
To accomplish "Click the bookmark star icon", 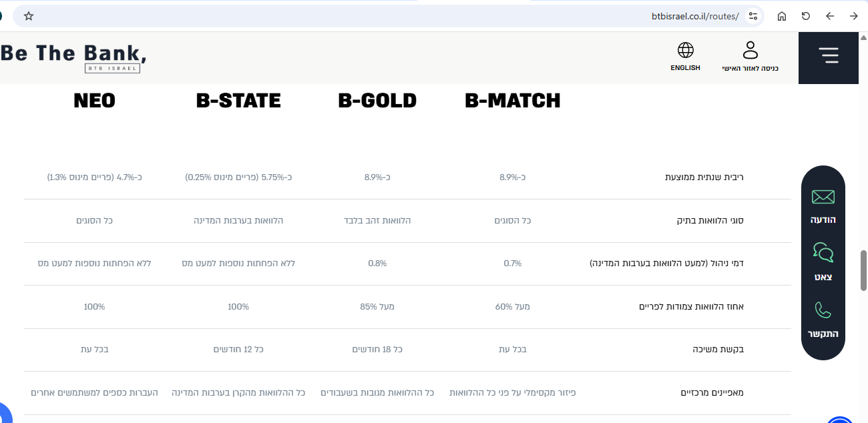I will (29, 16).
